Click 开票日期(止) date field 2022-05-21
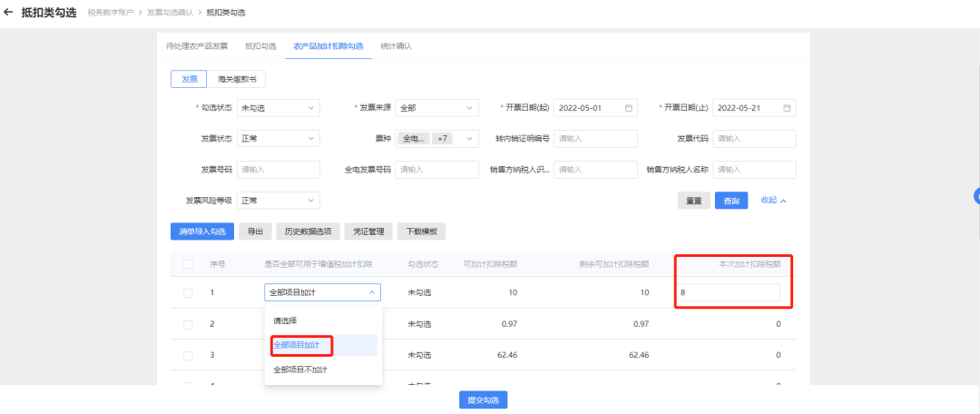 (x=754, y=107)
